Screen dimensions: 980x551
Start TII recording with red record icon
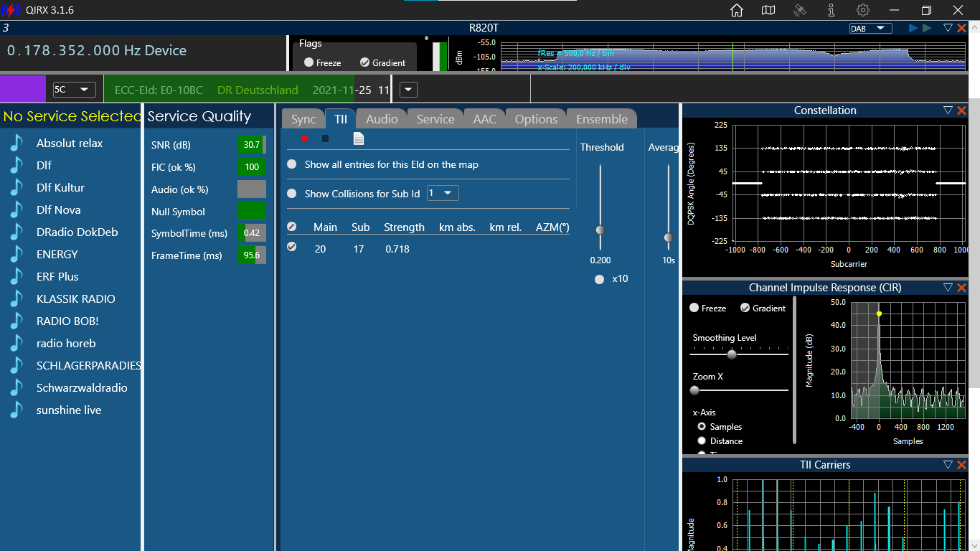click(x=304, y=138)
